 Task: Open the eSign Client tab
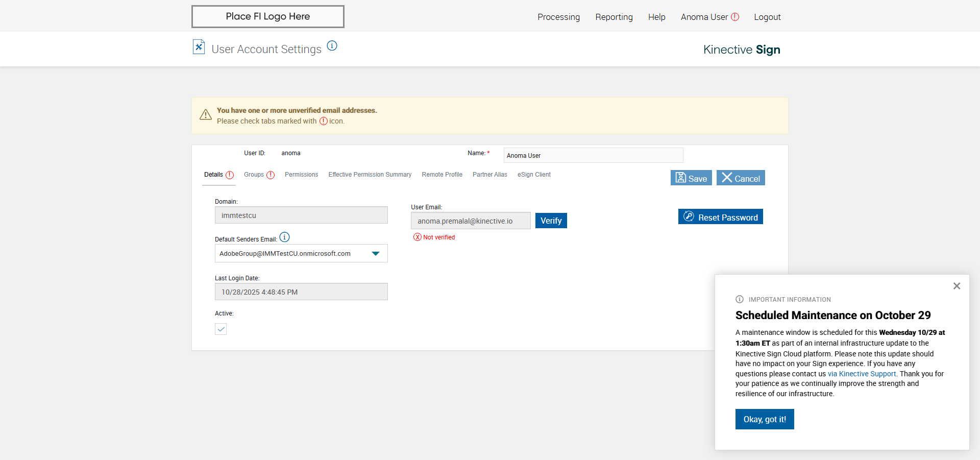[534, 175]
